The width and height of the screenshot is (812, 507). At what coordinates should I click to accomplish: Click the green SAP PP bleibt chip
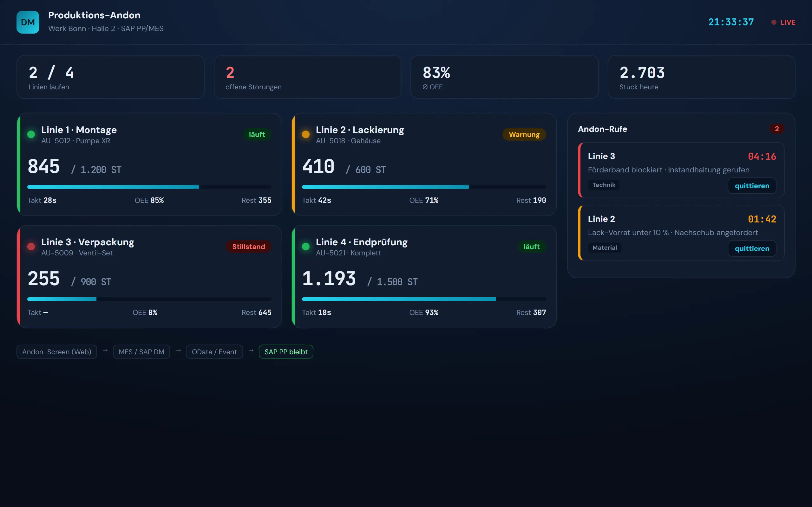(286, 352)
